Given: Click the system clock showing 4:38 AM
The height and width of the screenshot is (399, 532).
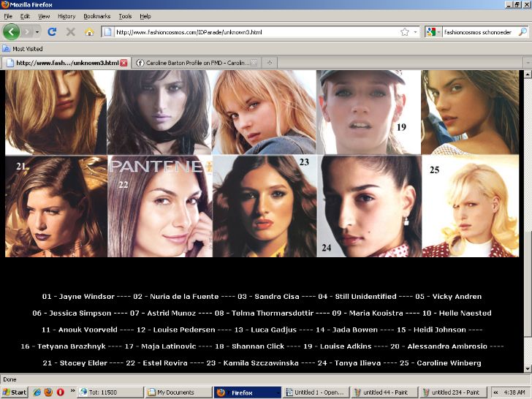Looking at the screenshot, I should pyautogui.click(x=514, y=392).
